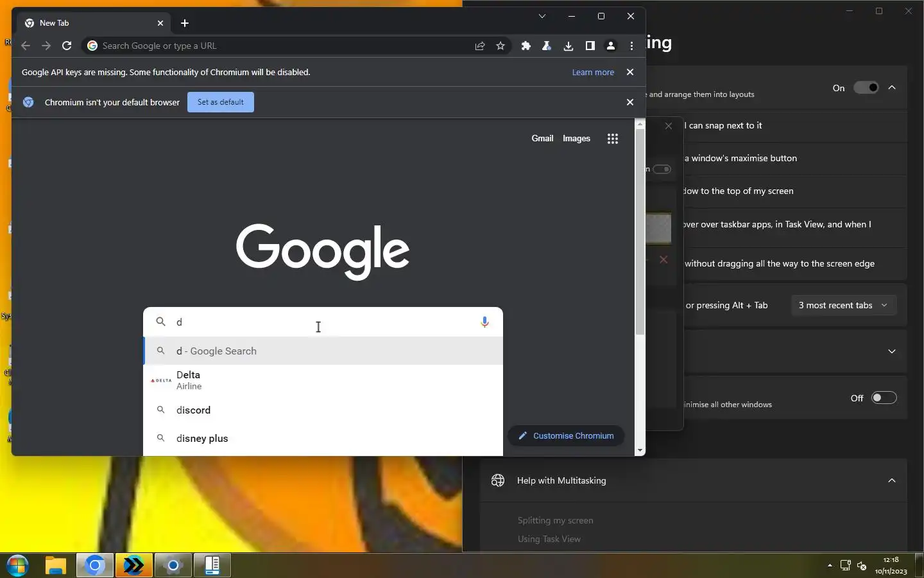Click the partially hidden toggle behind Chromium window
The height and width of the screenshot is (578, 924).
click(x=662, y=170)
